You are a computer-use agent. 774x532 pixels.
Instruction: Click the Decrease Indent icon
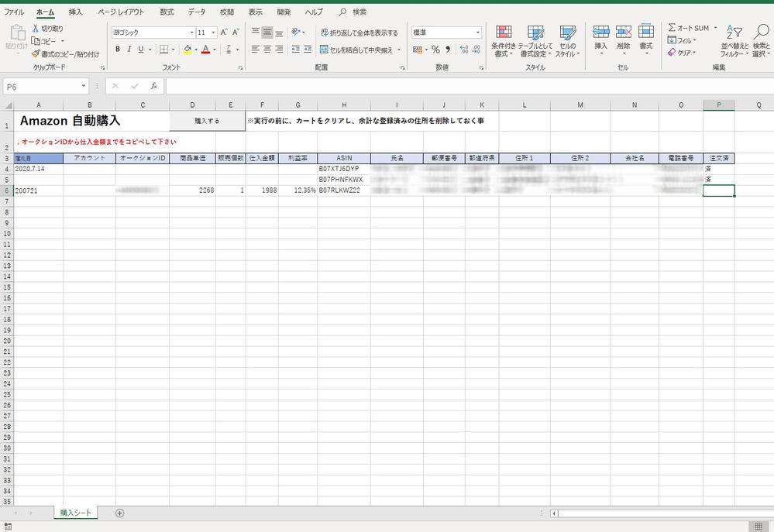click(x=296, y=50)
